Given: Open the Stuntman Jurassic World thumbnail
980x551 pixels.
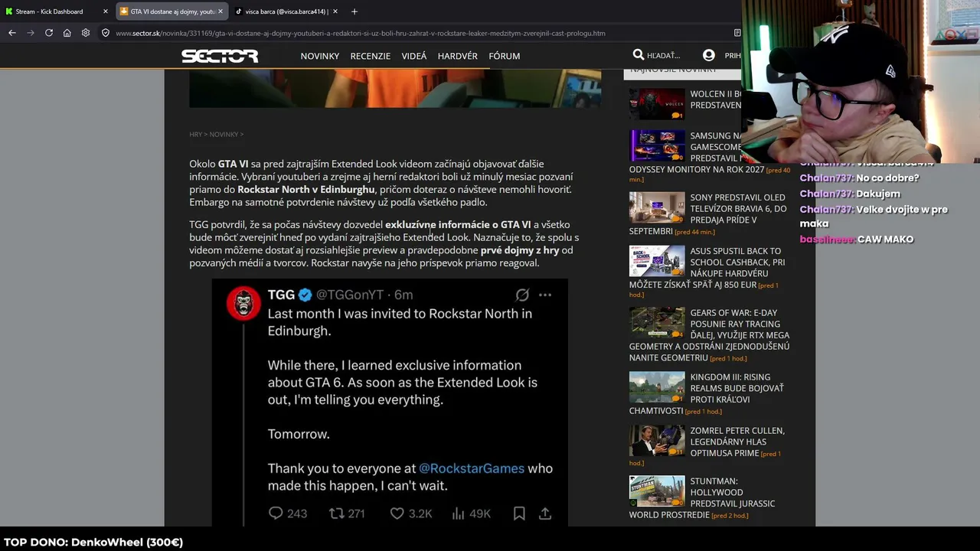Looking at the screenshot, I should (657, 491).
